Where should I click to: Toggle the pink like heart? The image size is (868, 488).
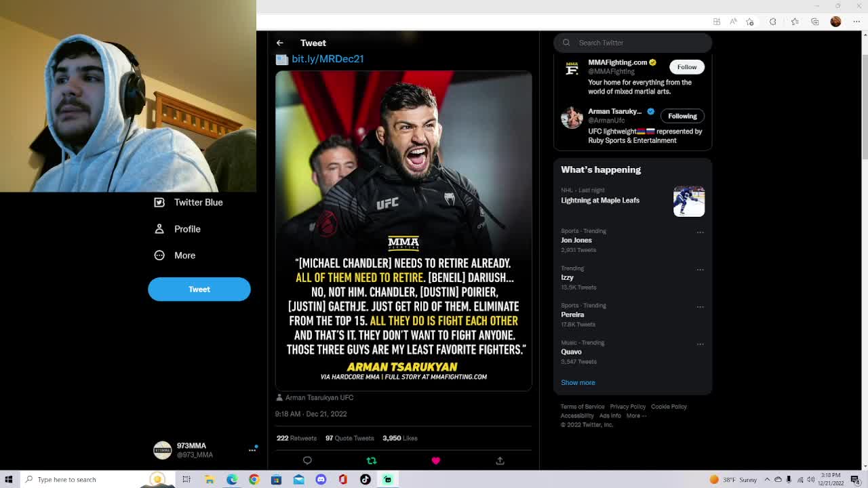point(435,461)
